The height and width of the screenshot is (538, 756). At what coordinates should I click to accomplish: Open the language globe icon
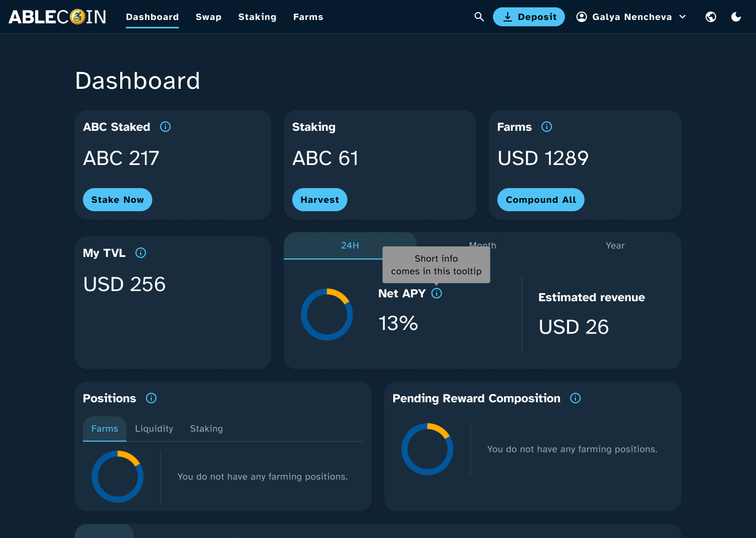click(711, 17)
